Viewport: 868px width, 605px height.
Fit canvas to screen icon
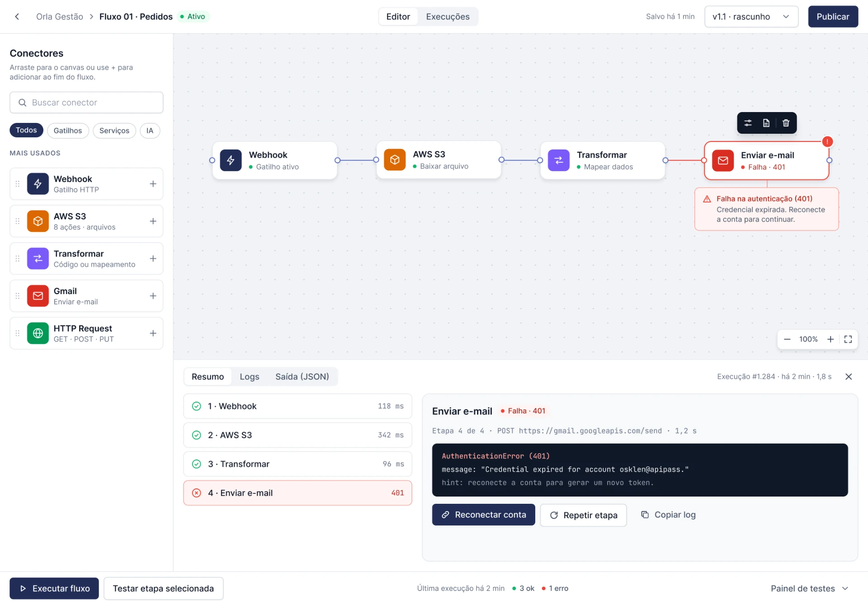coord(848,339)
